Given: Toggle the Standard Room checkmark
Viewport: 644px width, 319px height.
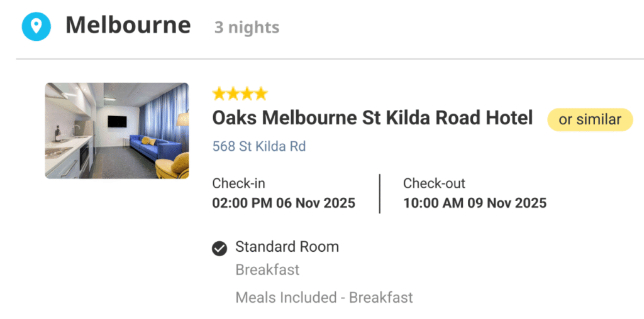Looking at the screenshot, I should tap(219, 248).
